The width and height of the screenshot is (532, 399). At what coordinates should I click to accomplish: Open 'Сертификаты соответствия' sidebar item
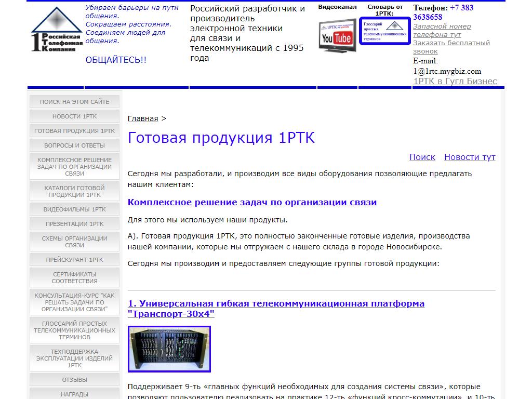75,277
